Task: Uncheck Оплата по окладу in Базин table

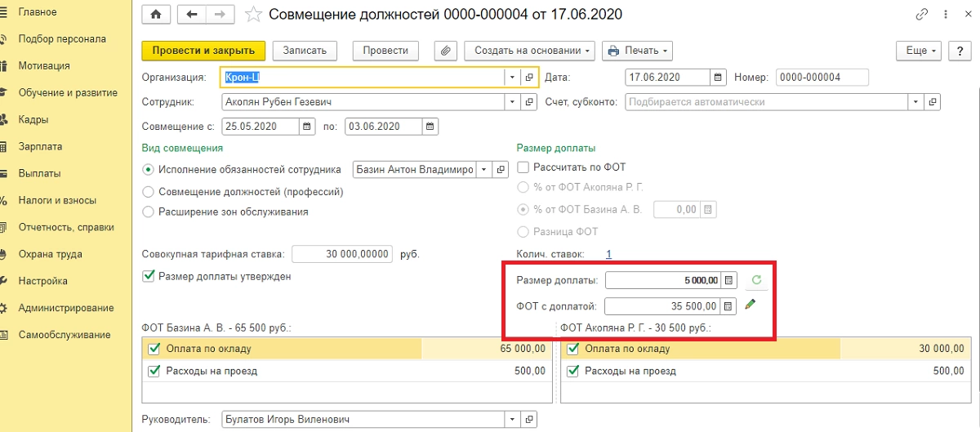Action: click(154, 349)
